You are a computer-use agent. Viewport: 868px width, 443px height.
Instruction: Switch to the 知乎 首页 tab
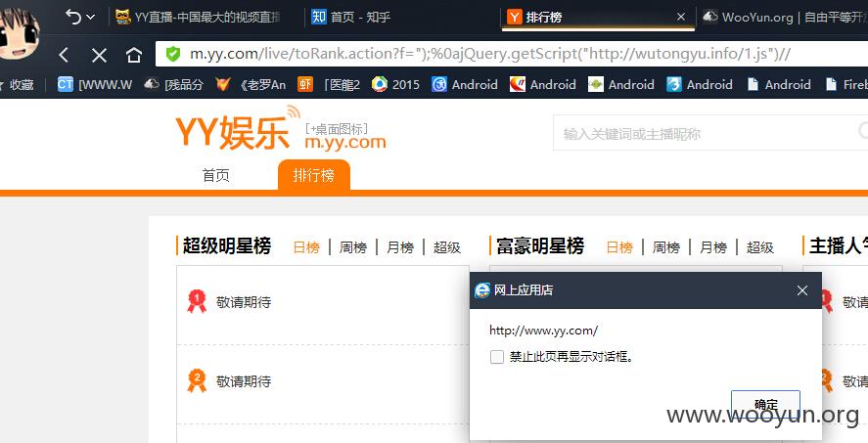coord(351,18)
